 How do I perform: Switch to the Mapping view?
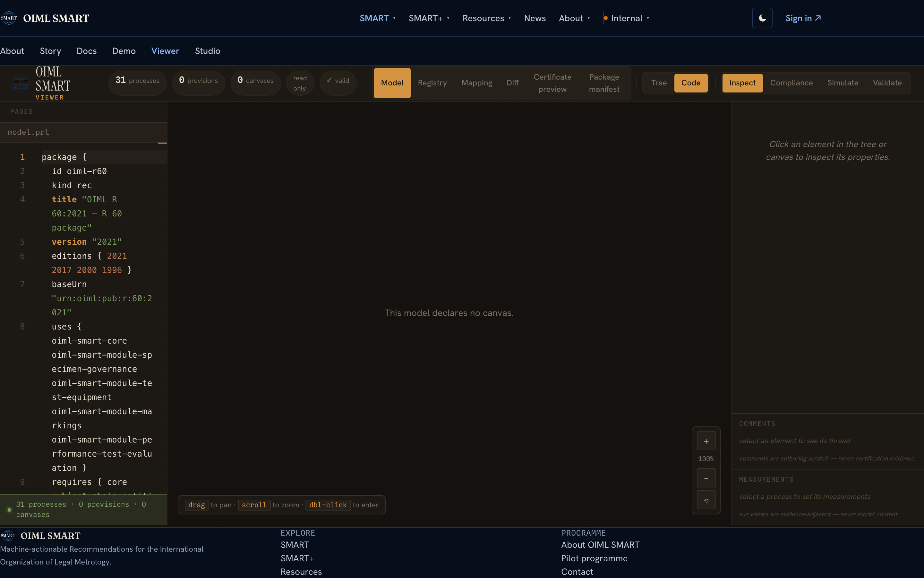pyautogui.click(x=476, y=83)
